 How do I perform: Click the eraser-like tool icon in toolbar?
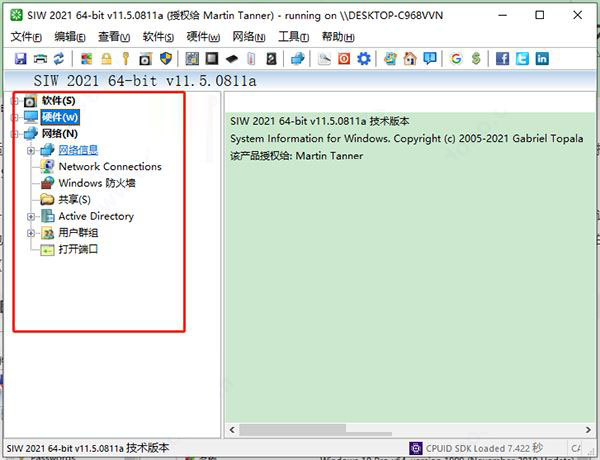pyautogui.click(x=324, y=59)
